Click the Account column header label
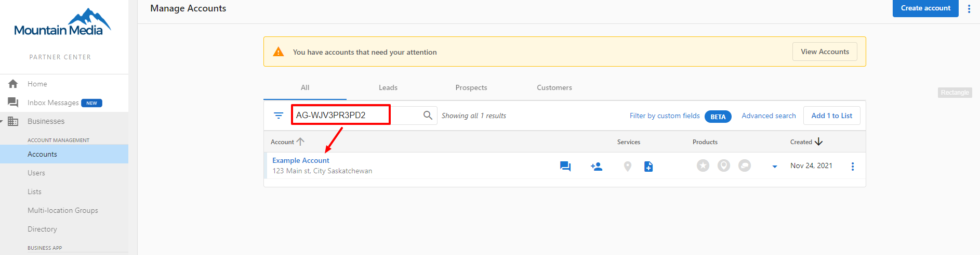The width and height of the screenshot is (980, 255). click(x=282, y=142)
